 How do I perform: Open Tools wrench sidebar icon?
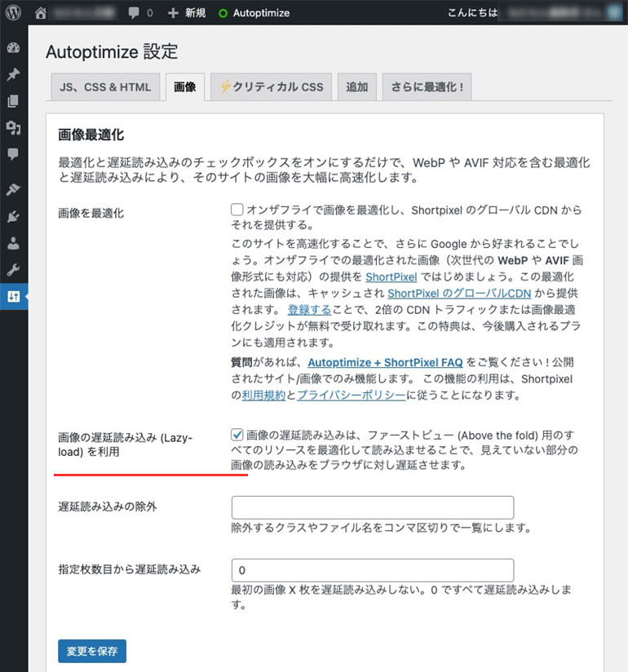coord(13,270)
